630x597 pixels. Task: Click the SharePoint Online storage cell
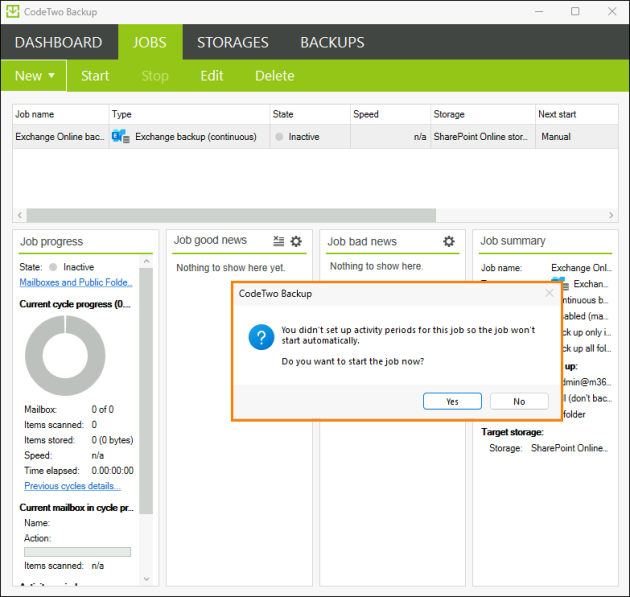481,137
